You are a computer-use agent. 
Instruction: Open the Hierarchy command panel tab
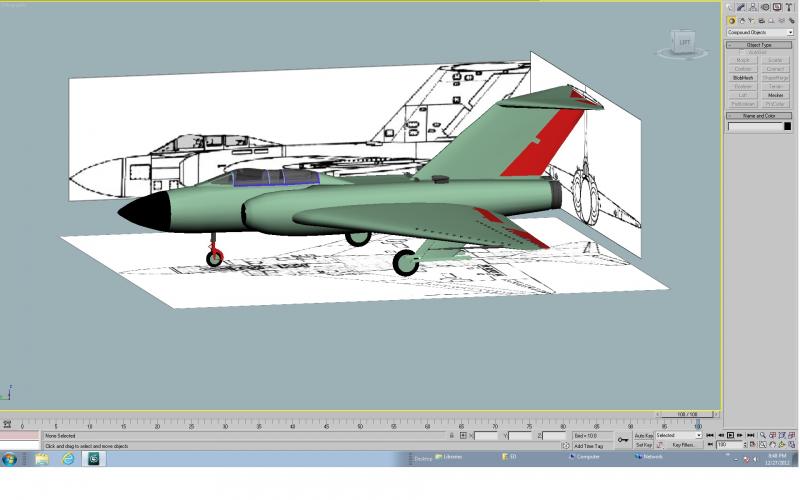pyautogui.click(x=753, y=7)
